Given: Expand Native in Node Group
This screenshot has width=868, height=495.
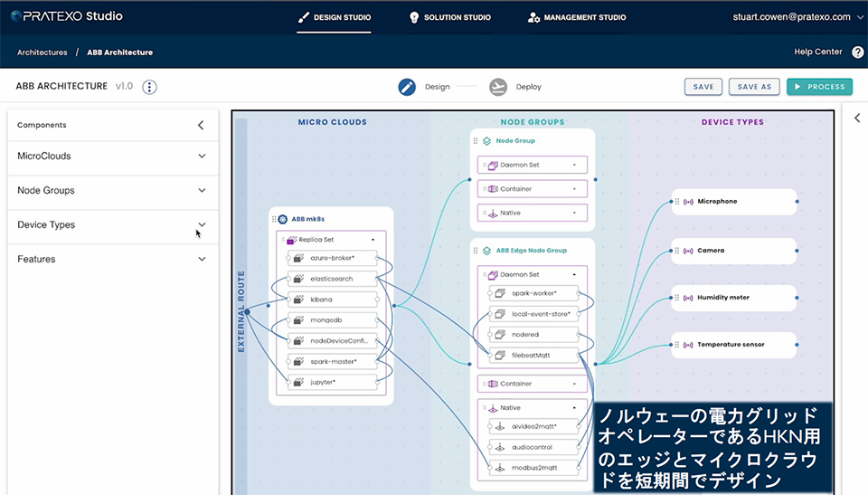Looking at the screenshot, I should tap(575, 213).
